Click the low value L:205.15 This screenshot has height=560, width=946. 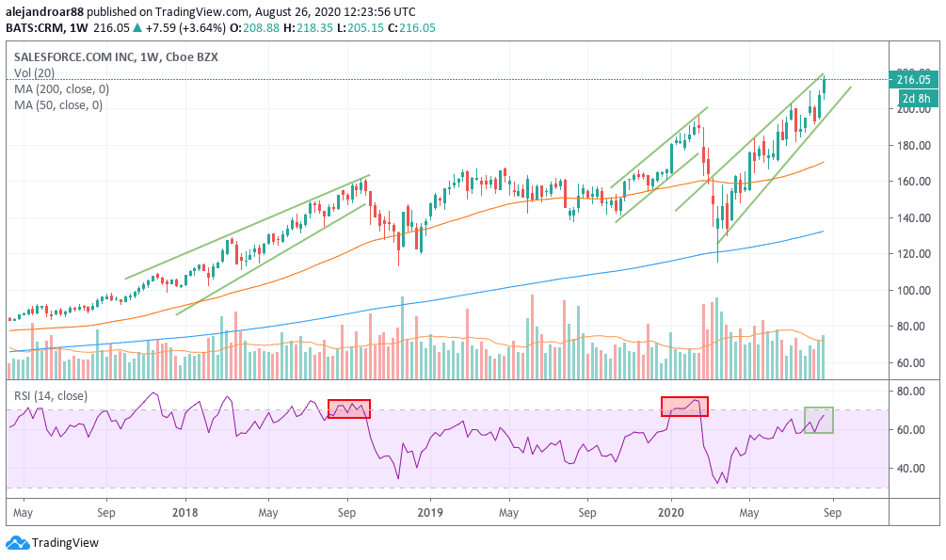coord(360,27)
